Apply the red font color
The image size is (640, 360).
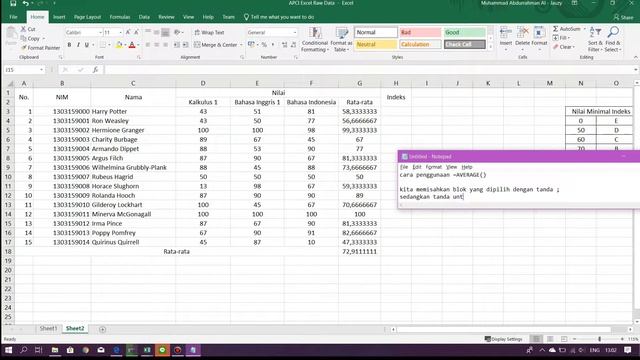132,45
